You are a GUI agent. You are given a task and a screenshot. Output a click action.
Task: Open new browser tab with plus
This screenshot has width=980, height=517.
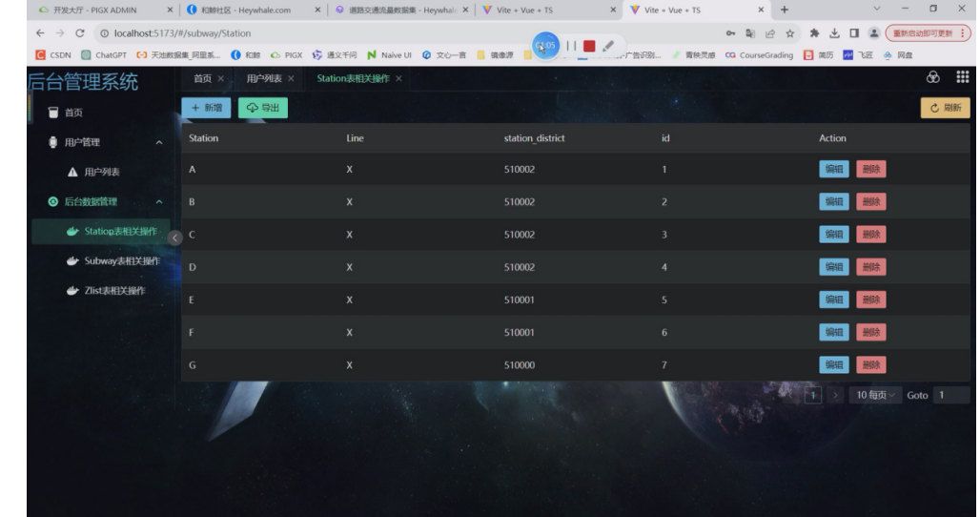785,10
